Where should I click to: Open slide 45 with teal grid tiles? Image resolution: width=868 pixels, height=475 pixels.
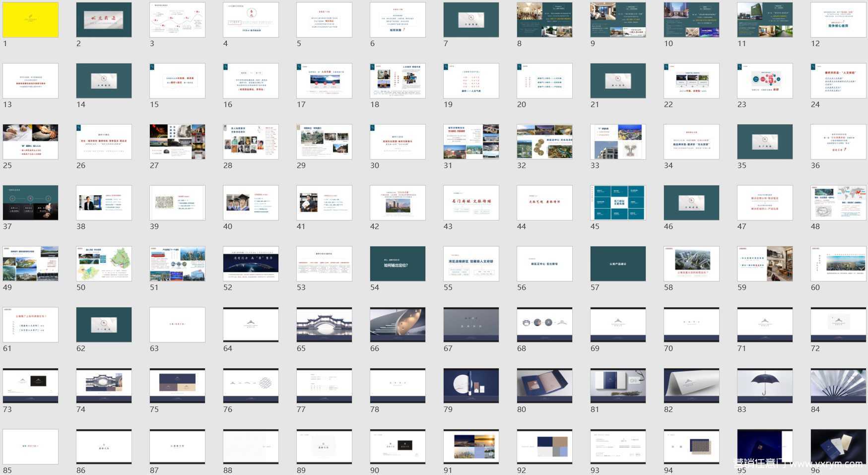point(618,203)
